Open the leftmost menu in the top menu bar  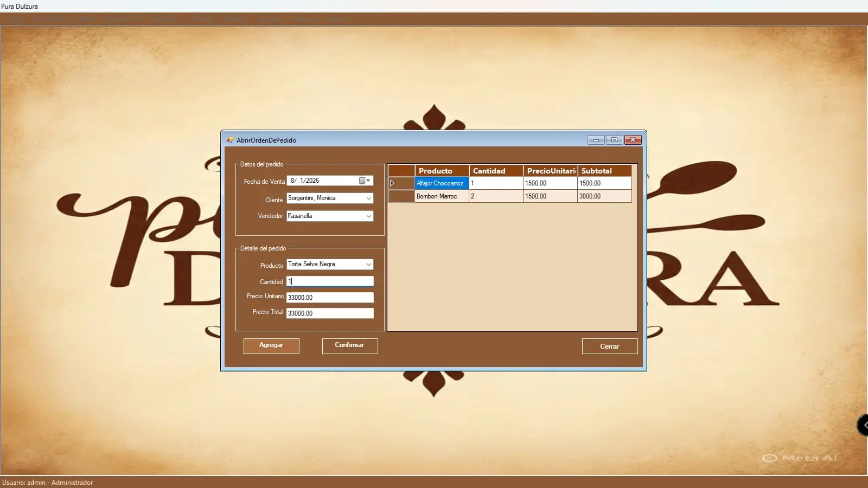coord(15,19)
